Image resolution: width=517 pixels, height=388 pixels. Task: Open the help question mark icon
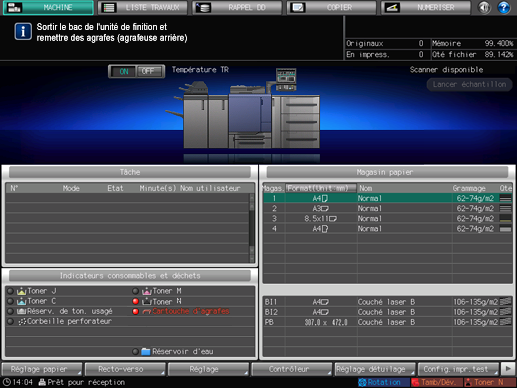504,7
